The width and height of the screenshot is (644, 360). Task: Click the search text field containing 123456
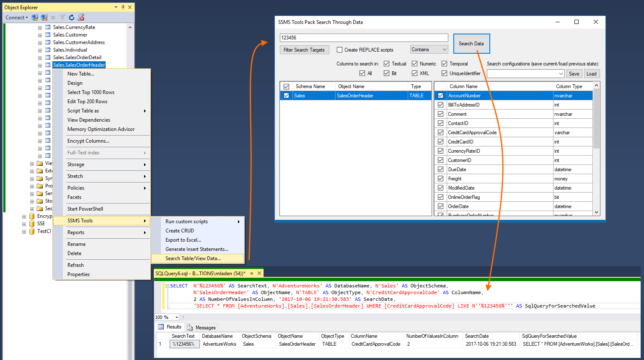364,38
